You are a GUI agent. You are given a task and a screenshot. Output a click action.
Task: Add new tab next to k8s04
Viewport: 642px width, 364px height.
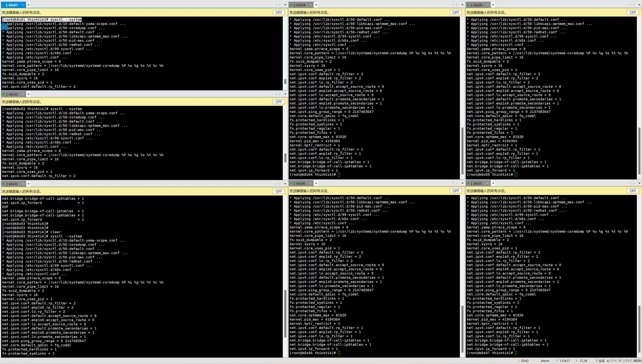(x=316, y=5)
